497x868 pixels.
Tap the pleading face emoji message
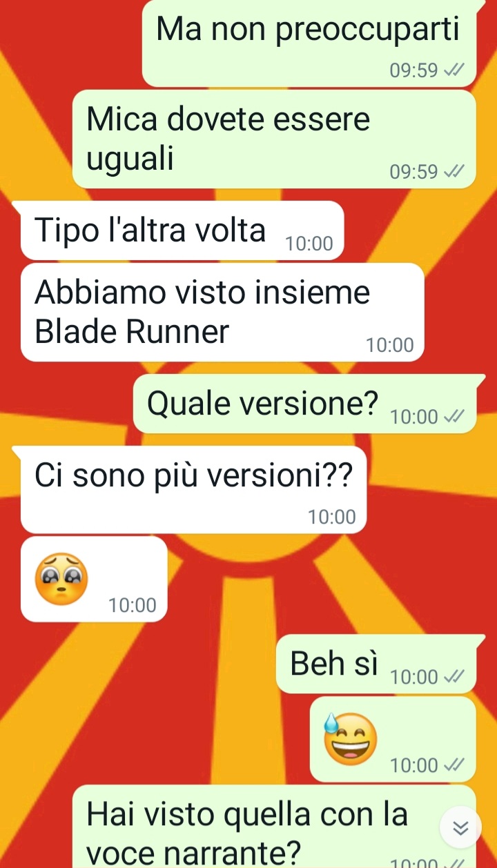point(93,580)
